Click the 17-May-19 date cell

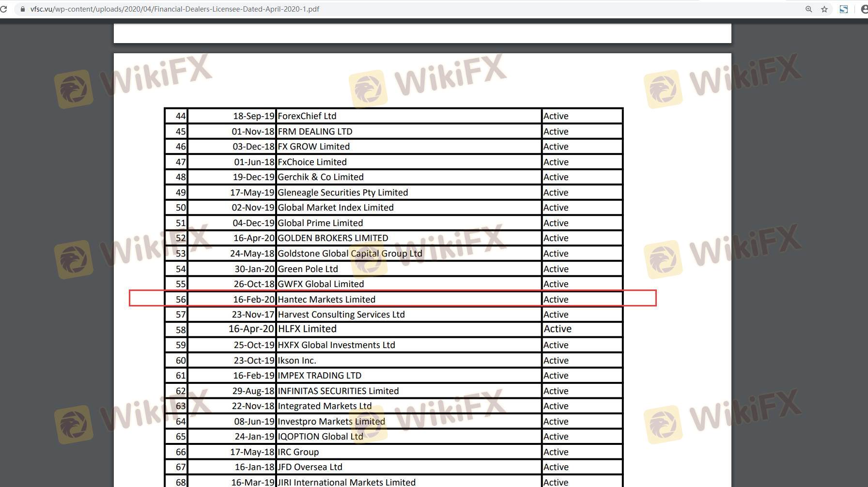click(x=252, y=193)
